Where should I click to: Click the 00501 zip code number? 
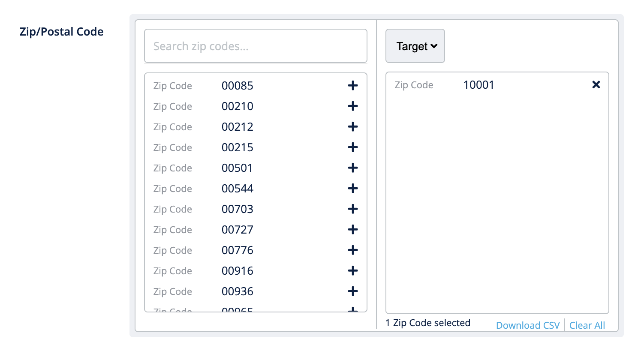tap(237, 168)
